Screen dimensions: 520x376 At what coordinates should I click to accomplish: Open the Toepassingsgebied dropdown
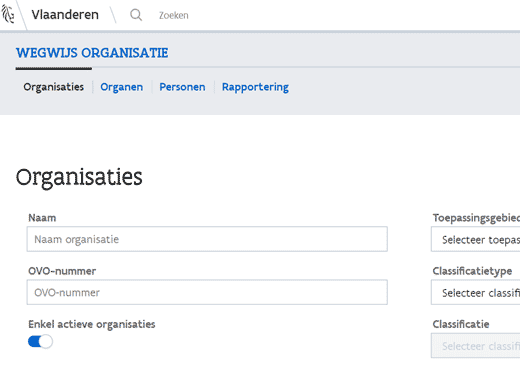point(476,239)
